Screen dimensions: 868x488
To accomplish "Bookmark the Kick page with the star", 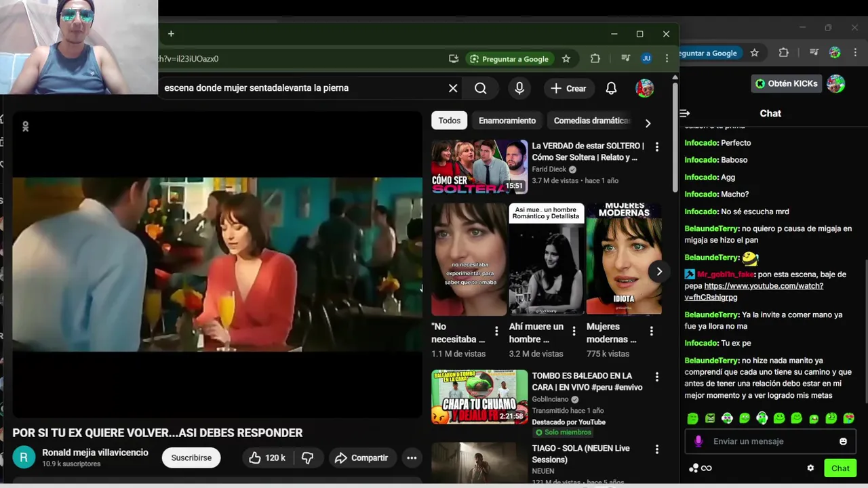I will tap(754, 53).
